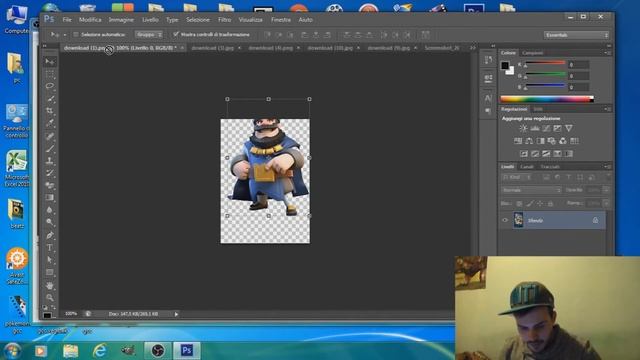The width and height of the screenshot is (640, 360).
Task: Show hidden document tabs with double arrow
Action: click(473, 48)
